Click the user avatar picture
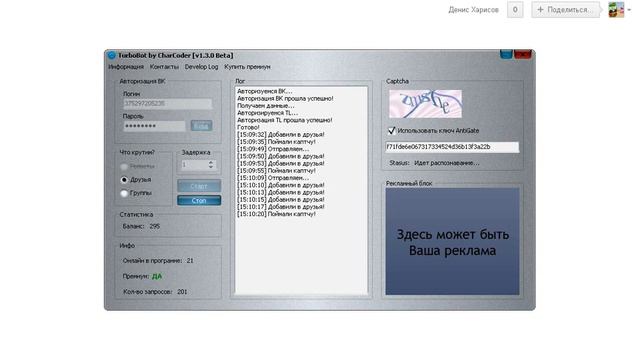This screenshot has width=640, height=360. 616,9
